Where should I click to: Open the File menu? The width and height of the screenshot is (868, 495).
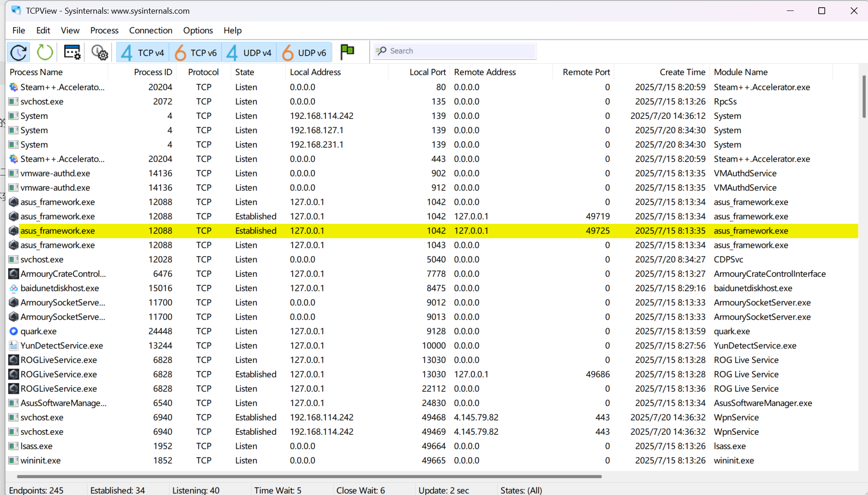[x=19, y=31]
